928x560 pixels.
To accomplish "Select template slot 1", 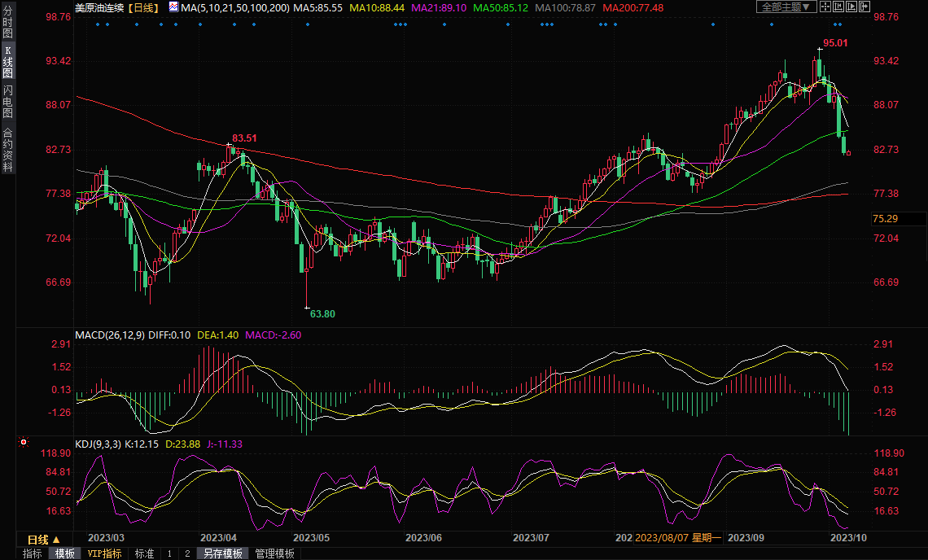I will (x=169, y=553).
